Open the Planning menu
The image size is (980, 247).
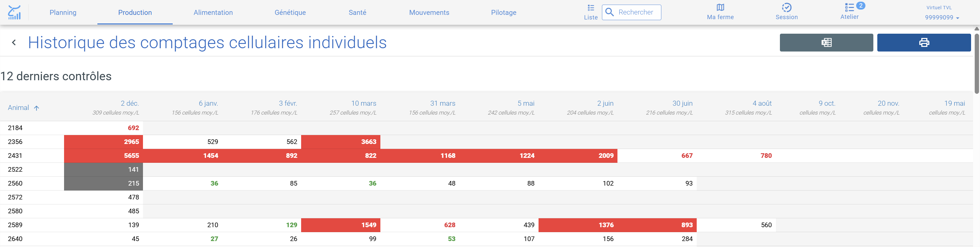63,13
